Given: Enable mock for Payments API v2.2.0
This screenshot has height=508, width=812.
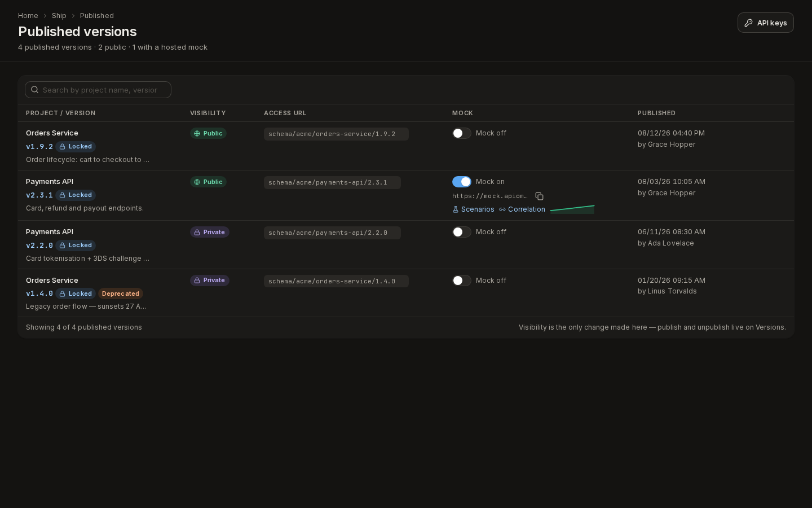Looking at the screenshot, I should [x=462, y=232].
